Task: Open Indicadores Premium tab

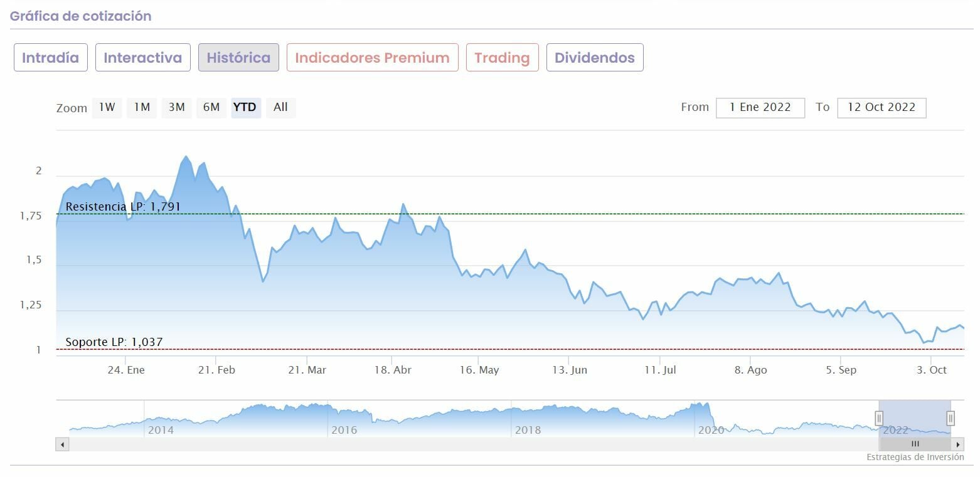Action: click(372, 58)
